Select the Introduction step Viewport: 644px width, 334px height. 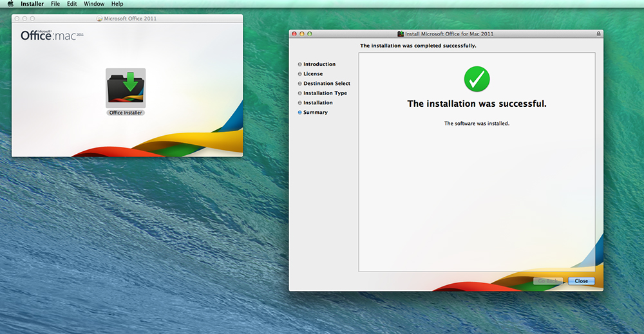[x=319, y=64]
